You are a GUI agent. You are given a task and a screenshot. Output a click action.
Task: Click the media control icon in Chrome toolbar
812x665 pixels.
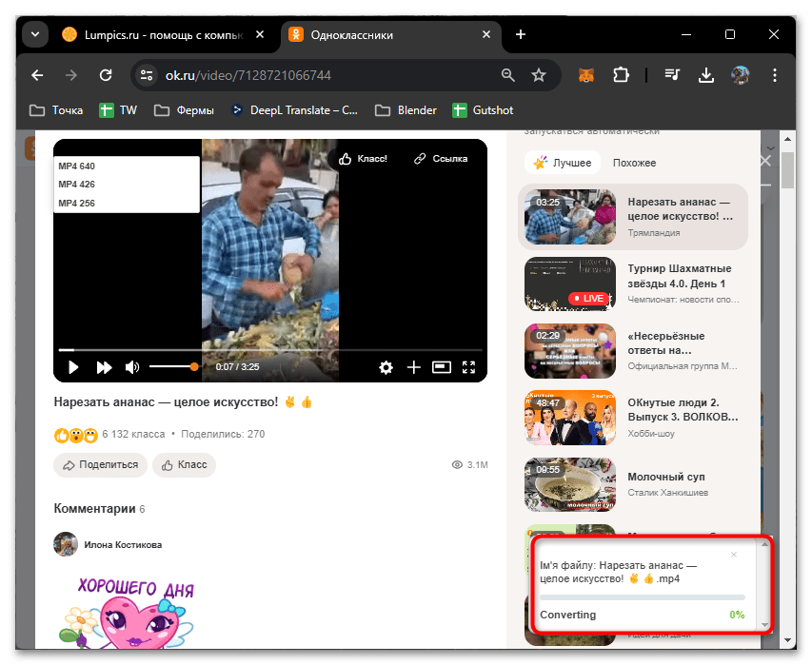[x=671, y=74]
